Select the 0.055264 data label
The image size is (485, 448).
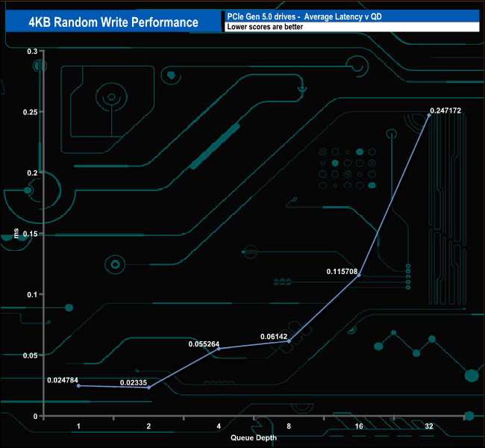tap(204, 344)
